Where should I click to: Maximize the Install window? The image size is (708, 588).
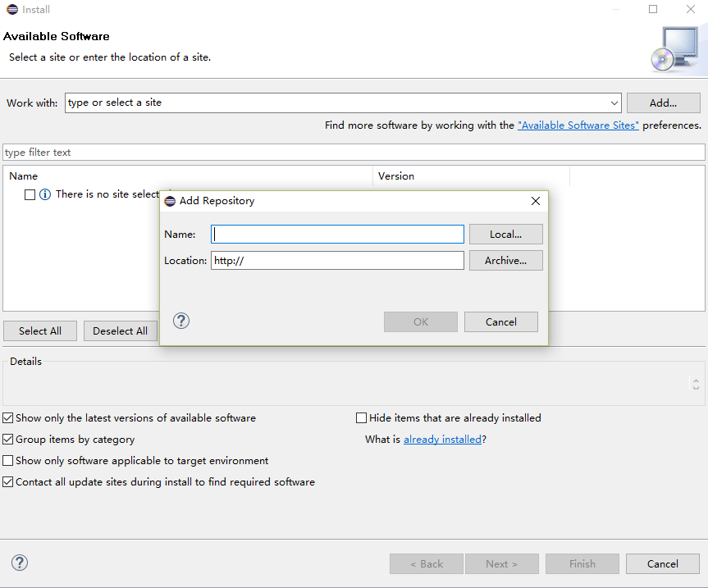coord(653,9)
